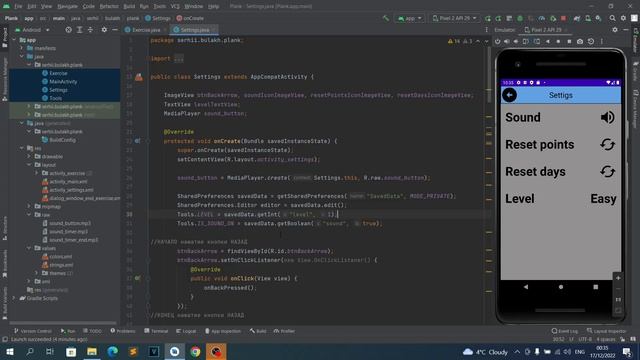Viewport: 640px width, 360px height.
Task: Collapse the res folder in project tree
Action: [22, 148]
